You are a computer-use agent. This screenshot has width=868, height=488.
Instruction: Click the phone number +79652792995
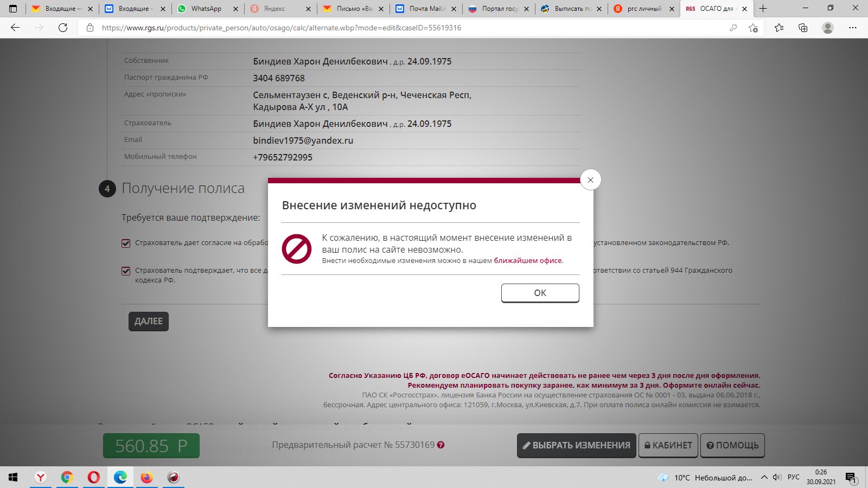(x=283, y=157)
